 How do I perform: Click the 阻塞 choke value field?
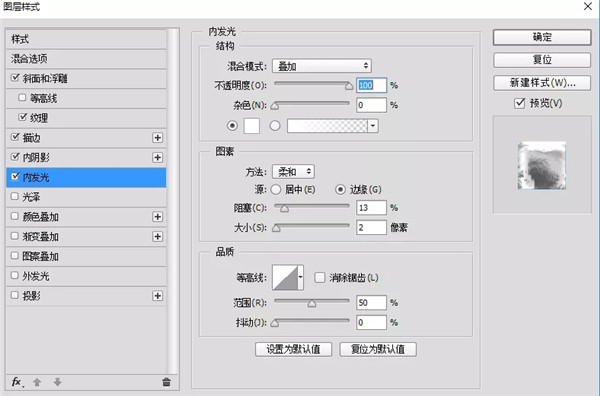point(371,208)
